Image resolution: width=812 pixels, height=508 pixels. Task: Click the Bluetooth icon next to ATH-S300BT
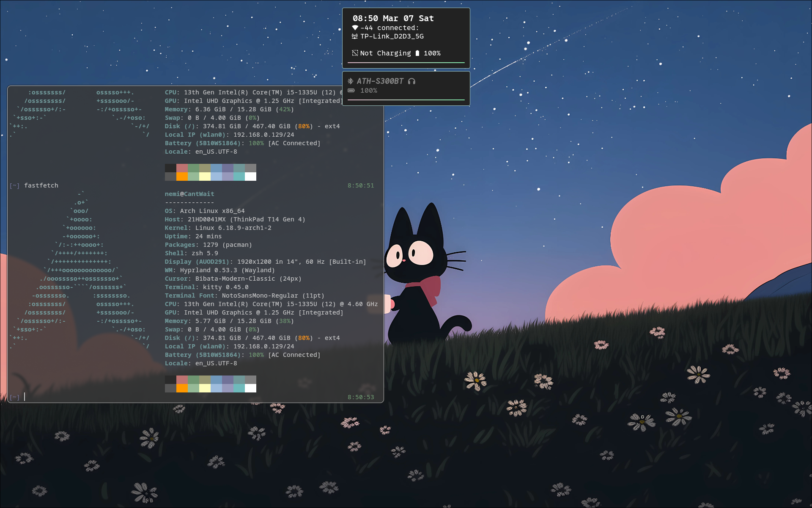click(x=351, y=81)
